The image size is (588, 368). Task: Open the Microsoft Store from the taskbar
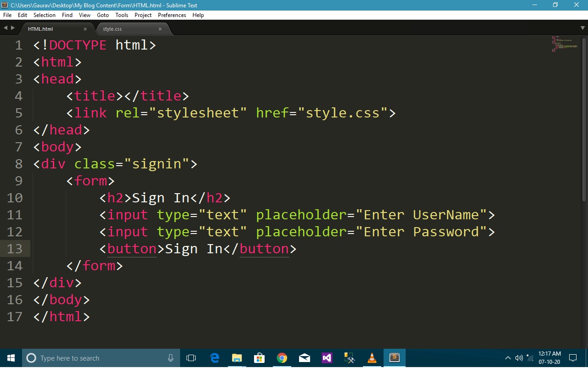(x=259, y=358)
